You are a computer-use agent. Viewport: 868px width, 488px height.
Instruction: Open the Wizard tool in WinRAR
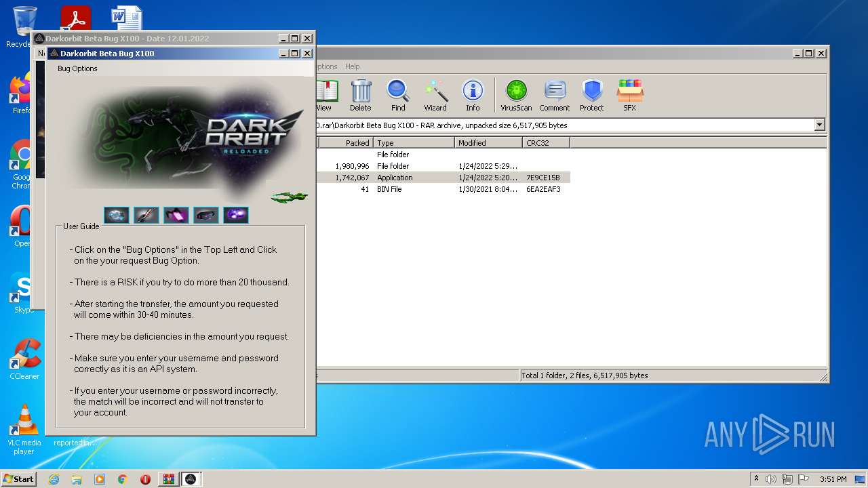(435, 96)
